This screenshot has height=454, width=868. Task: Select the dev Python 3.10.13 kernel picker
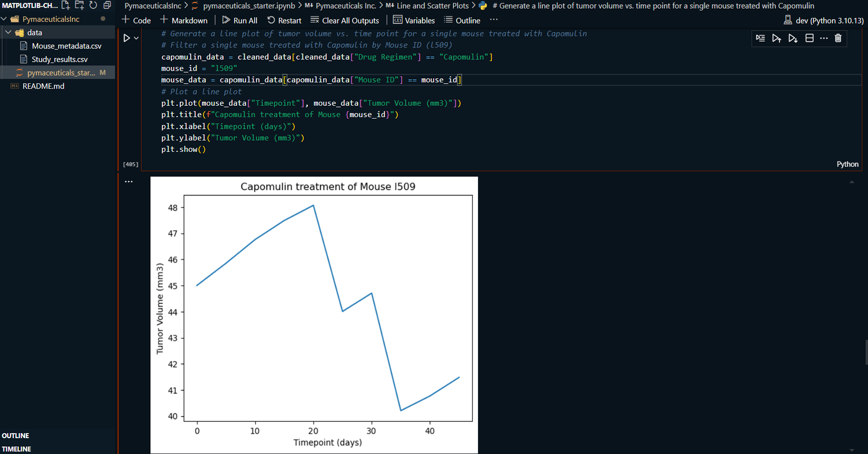click(824, 20)
